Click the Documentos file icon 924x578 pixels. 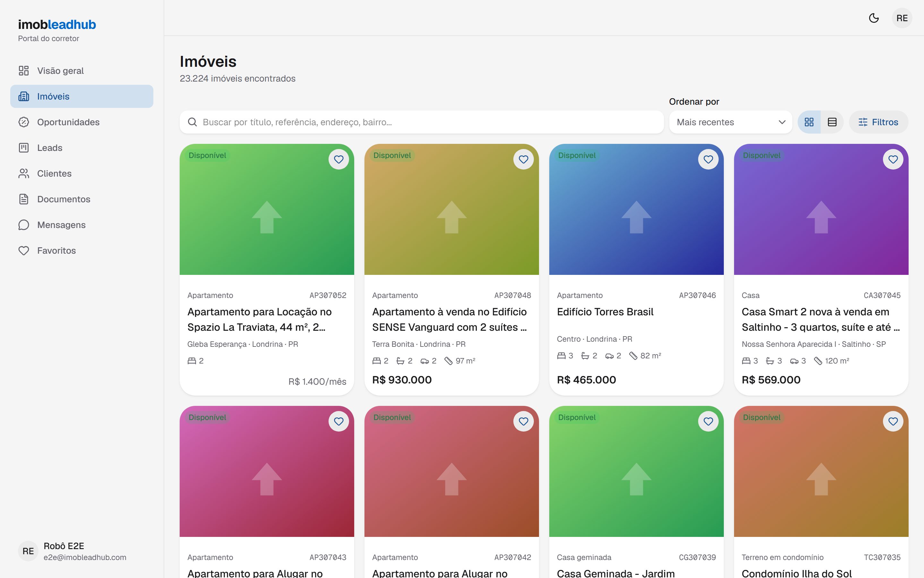click(x=24, y=199)
